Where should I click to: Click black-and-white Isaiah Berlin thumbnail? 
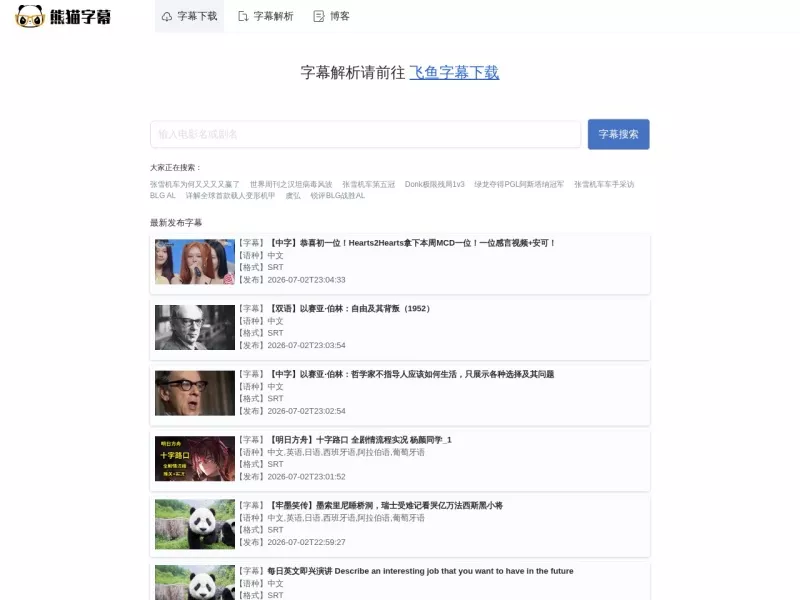pos(195,328)
